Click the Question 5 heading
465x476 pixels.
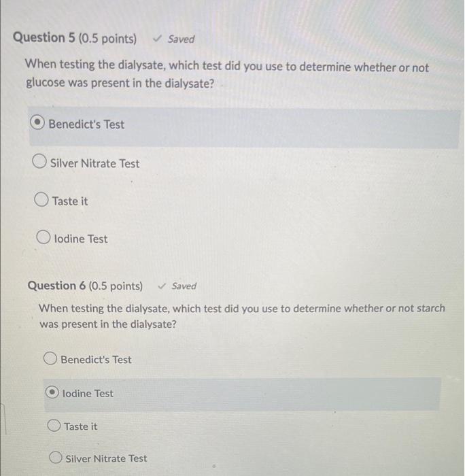[75, 38]
